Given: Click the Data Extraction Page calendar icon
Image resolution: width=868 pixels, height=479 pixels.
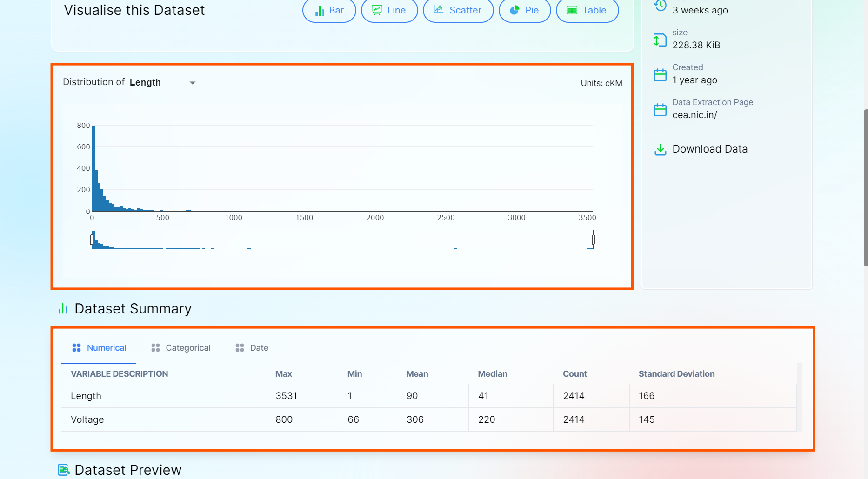Looking at the screenshot, I should (x=660, y=110).
